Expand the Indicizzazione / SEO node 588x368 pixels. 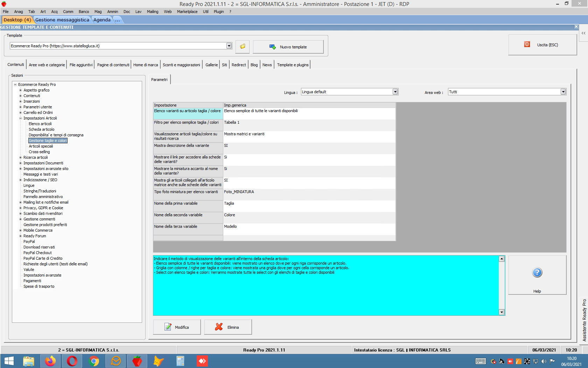[x=20, y=180]
